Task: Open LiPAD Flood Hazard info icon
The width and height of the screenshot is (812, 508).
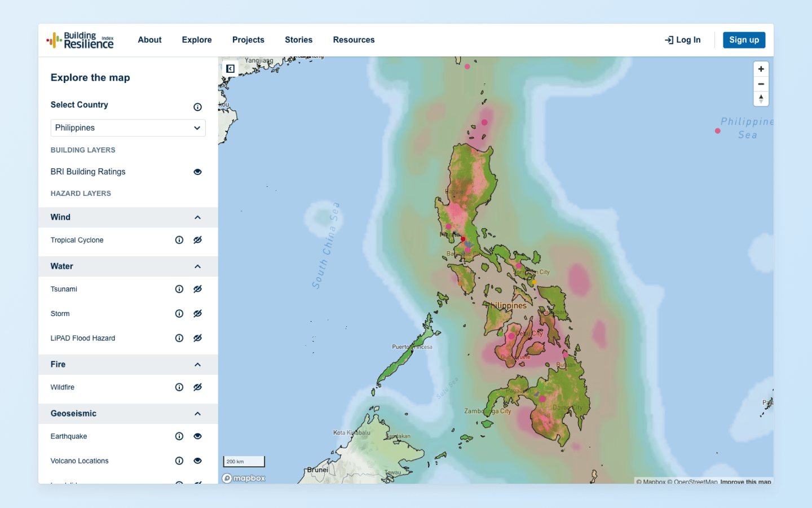Action: [179, 338]
